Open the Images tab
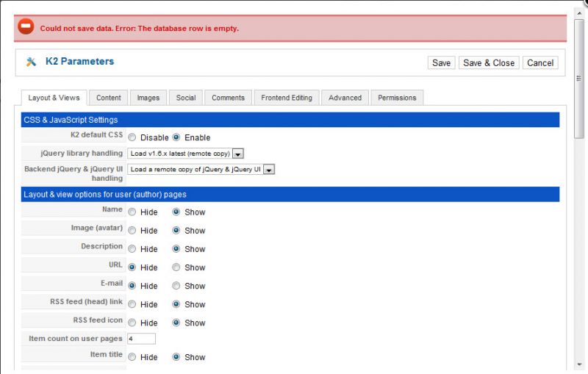This screenshot has height=374, width=588. pos(148,98)
